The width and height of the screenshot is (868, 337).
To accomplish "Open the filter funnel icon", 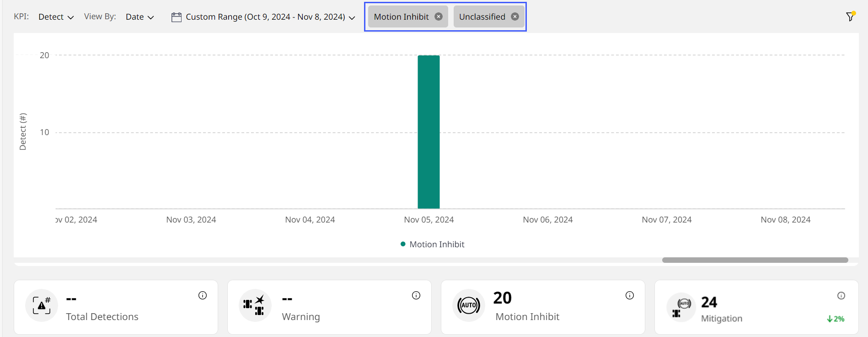I will (x=850, y=17).
